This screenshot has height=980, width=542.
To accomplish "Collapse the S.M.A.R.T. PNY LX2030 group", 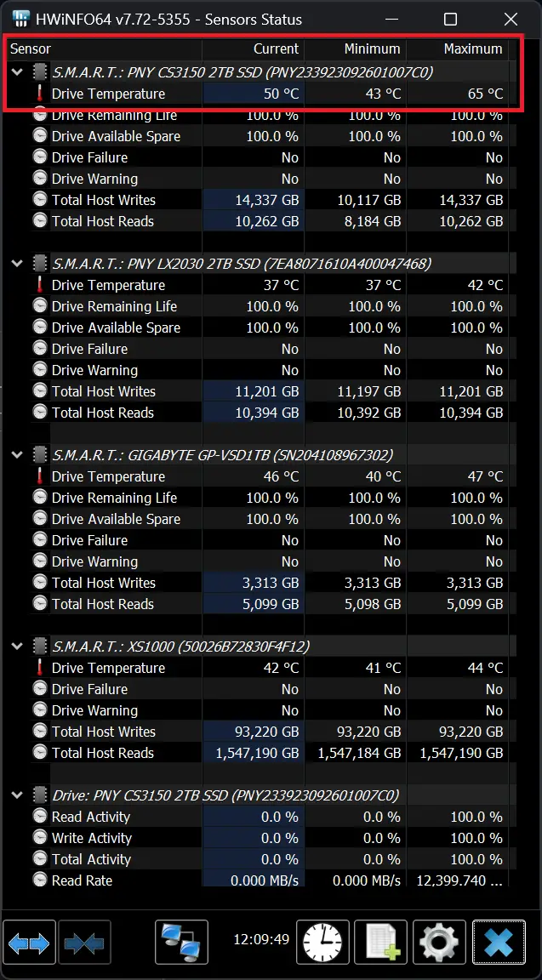I will pos(18,263).
